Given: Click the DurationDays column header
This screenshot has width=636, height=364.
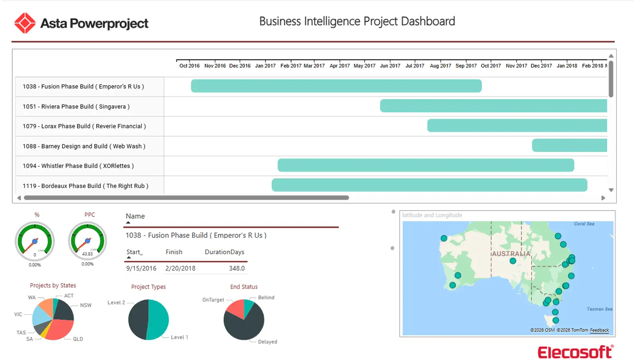Looking at the screenshot, I should pyautogui.click(x=225, y=252).
